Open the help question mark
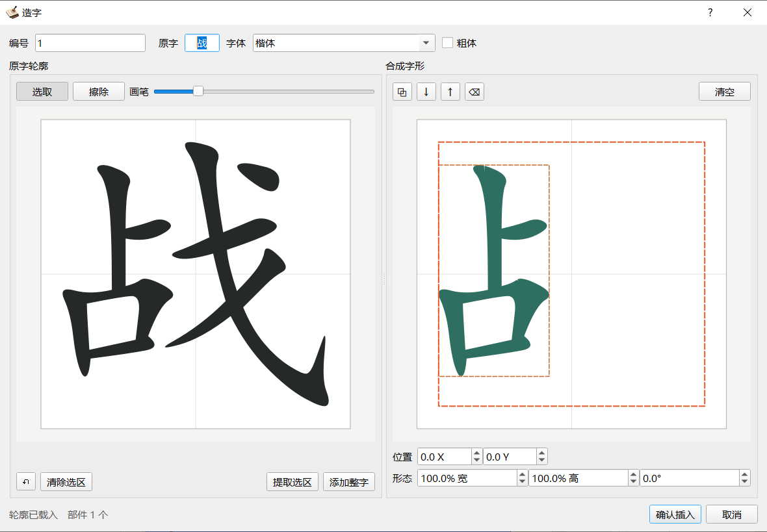The image size is (767, 532). click(x=710, y=13)
